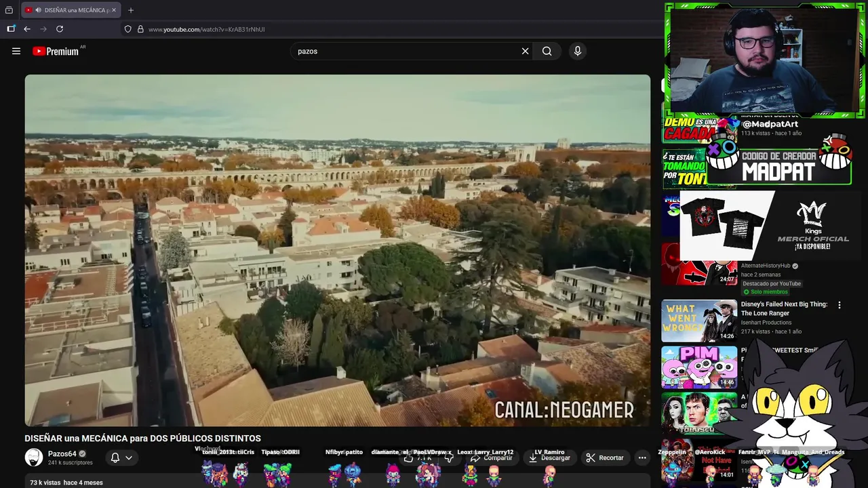Click the Compartir share button
The image size is (868, 488).
point(492,457)
